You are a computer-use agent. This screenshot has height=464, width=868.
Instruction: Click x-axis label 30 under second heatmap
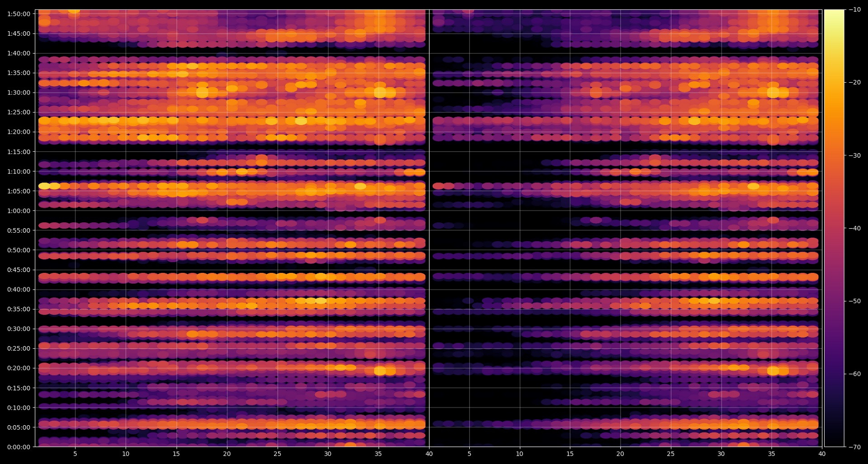(x=721, y=454)
